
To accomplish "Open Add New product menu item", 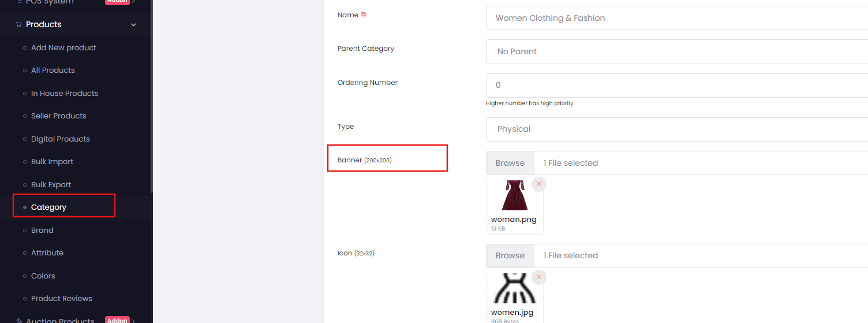I will coord(63,47).
